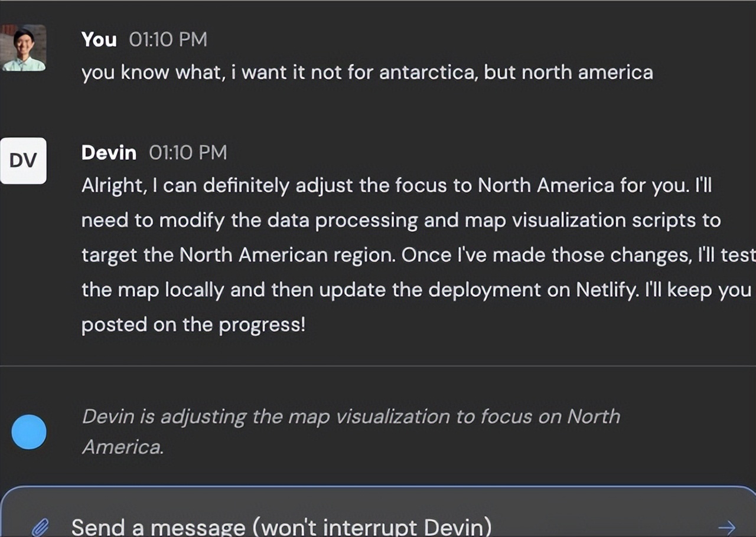Select your message about antarctica
The height and width of the screenshot is (537, 756).
pos(367,73)
